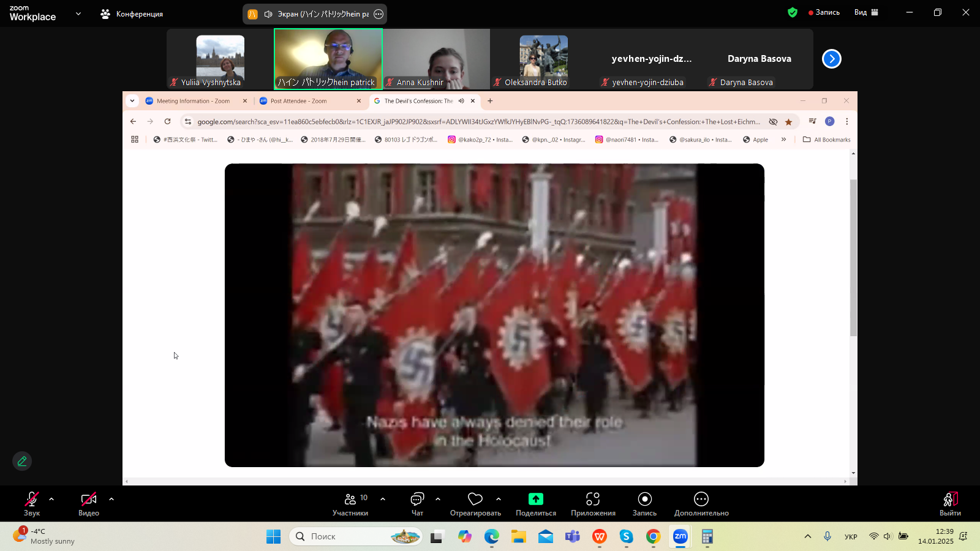Screen dimensions: 980x551
Task: Unmute microphone with Звук button
Action: pyautogui.click(x=32, y=504)
